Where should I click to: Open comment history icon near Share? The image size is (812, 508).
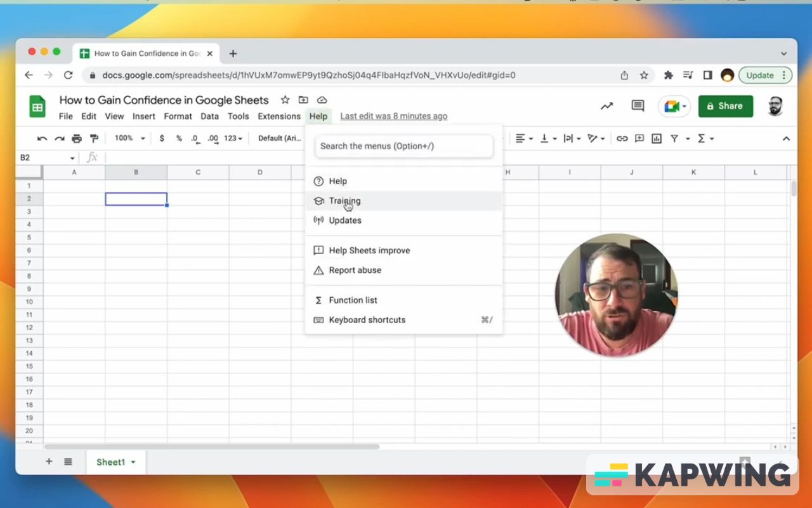click(638, 106)
